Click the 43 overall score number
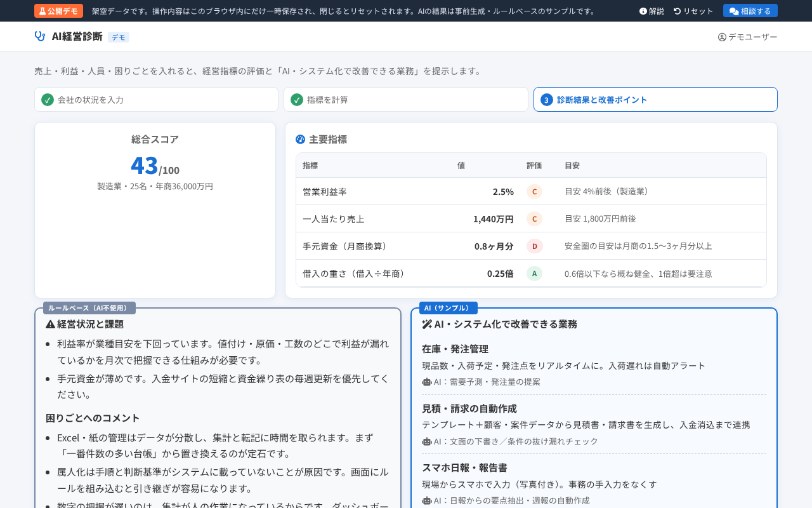 144,165
